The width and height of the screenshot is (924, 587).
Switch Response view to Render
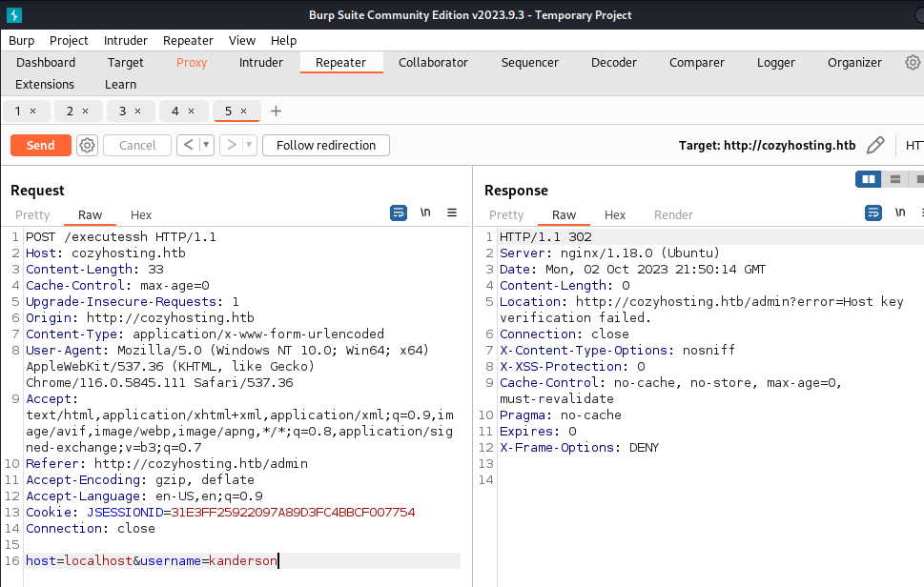[673, 215]
